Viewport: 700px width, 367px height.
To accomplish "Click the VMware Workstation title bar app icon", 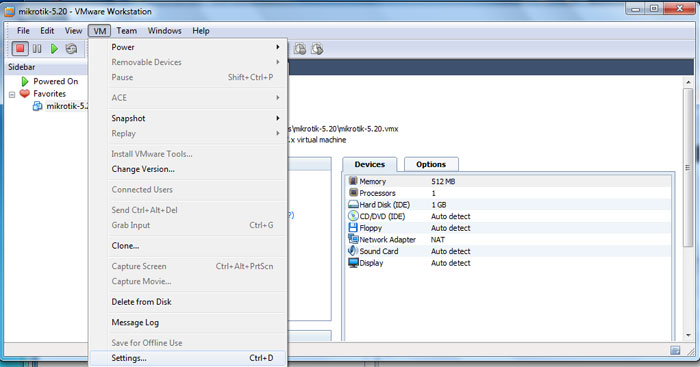I will pyautogui.click(x=9, y=12).
